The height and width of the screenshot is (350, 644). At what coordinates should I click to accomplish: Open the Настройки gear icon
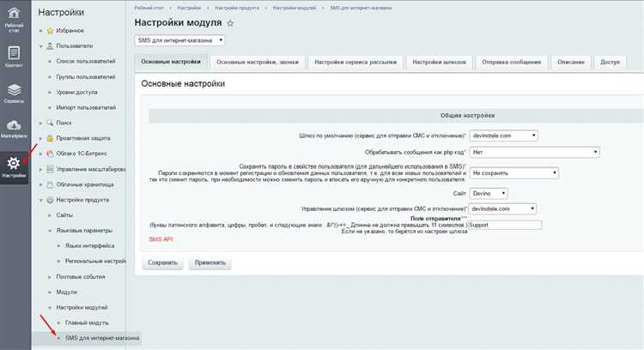click(14, 163)
